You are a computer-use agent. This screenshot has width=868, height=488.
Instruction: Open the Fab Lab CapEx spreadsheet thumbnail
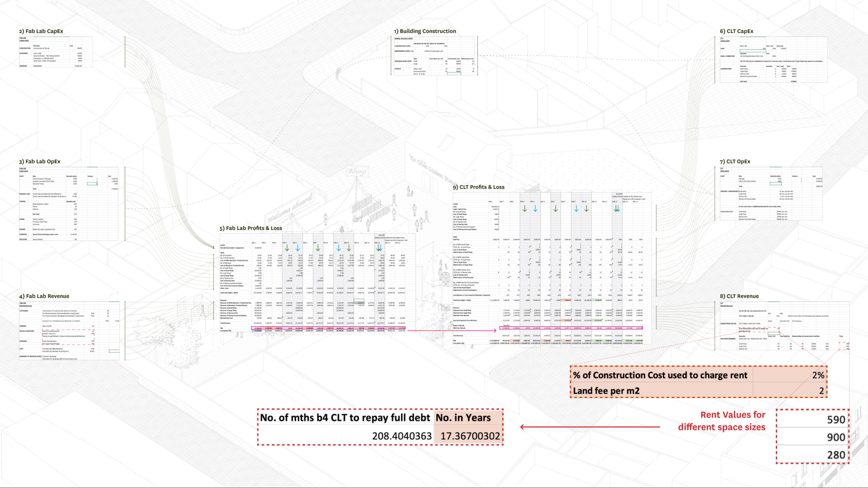[56, 52]
